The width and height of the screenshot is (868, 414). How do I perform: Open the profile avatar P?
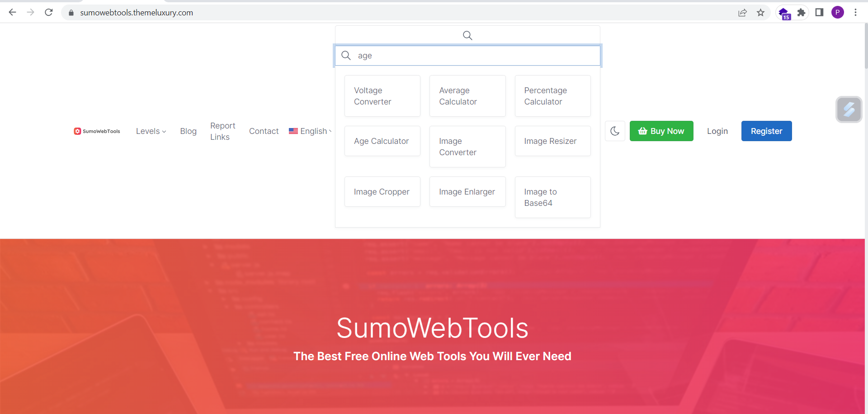tap(837, 13)
